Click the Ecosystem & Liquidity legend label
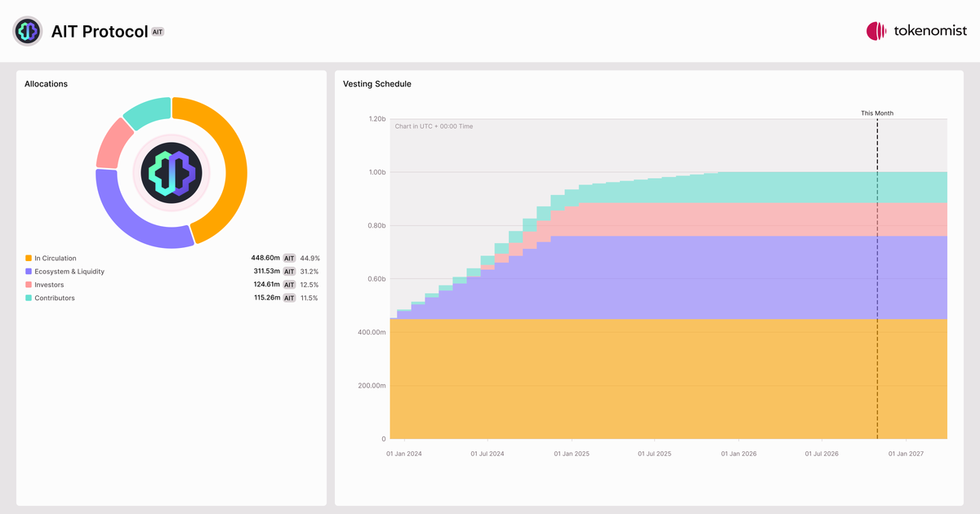The image size is (980, 514). [x=69, y=272]
